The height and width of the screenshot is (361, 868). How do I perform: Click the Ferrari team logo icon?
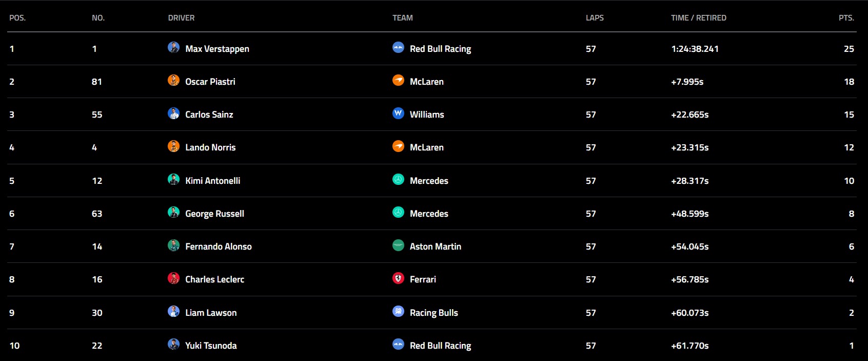tap(398, 278)
